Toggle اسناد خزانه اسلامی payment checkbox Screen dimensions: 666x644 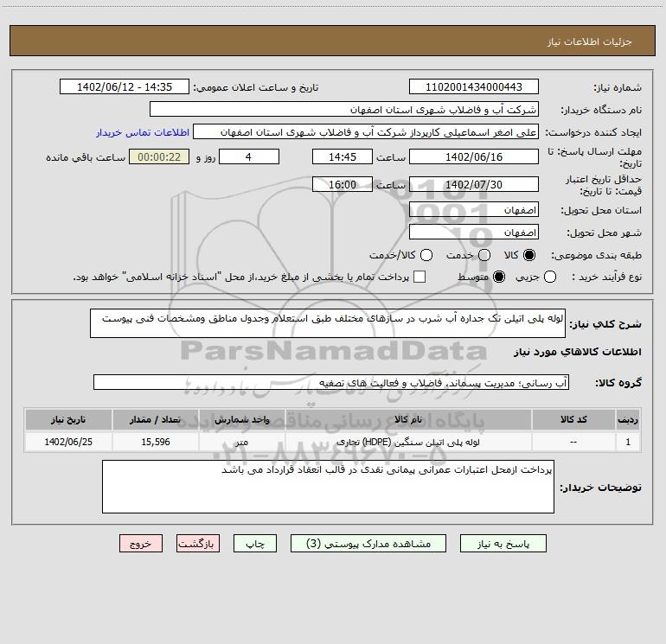[419, 277]
